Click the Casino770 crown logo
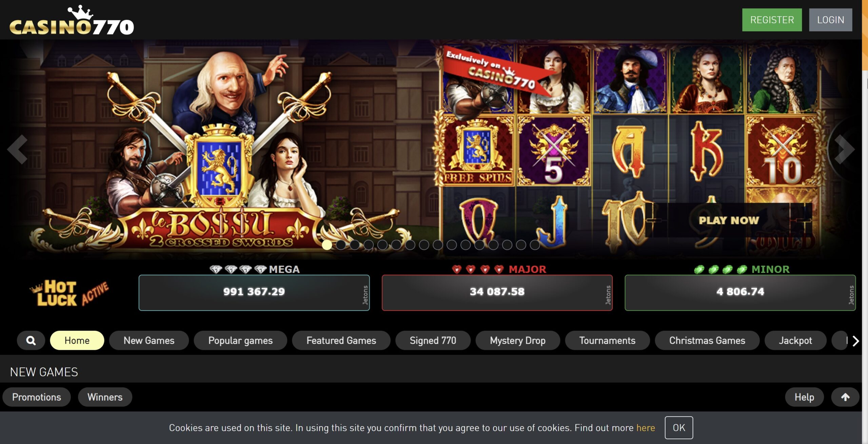 [72, 20]
